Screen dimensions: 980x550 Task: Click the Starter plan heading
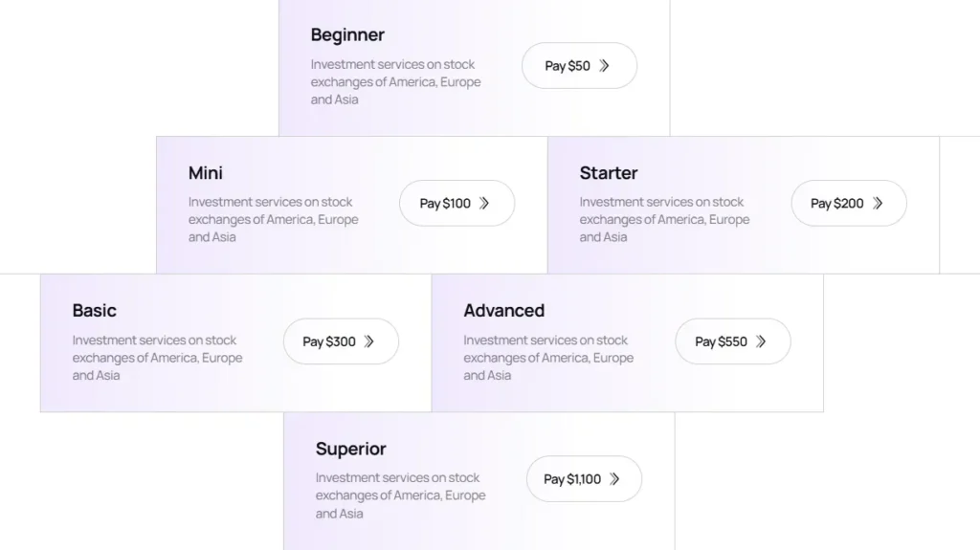point(609,173)
